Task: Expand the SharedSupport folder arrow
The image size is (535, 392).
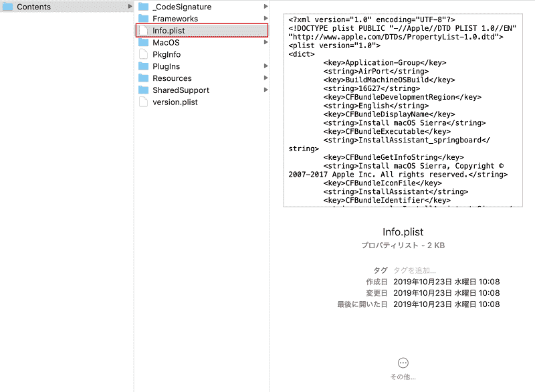Action: pyautogui.click(x=265, y=90)
